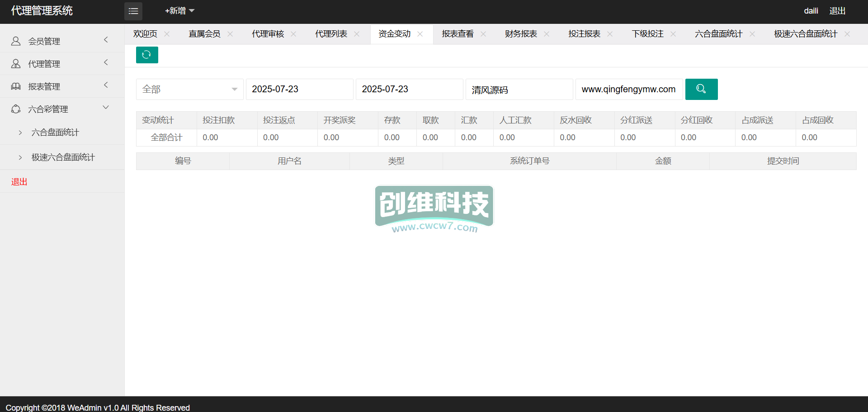Select the 极速六合盘面统计 tab in tab bar
The image size is (868, 412).
click(806, 34)
